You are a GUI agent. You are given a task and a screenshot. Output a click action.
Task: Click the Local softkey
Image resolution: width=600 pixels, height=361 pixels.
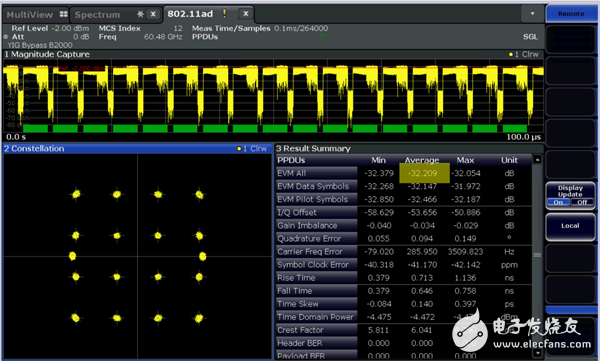click(570, 226)
